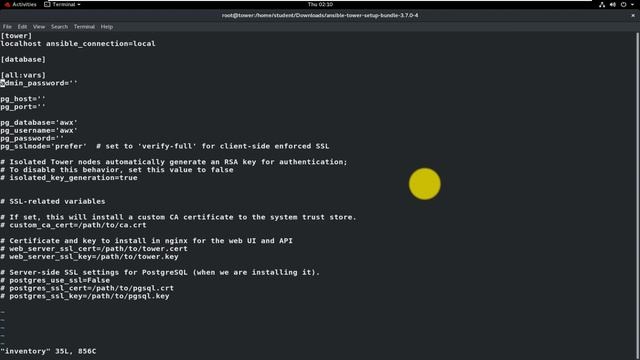Click the 'Certificate and key to install' comment
The height and width of the screenshot is (360, 640).
[147, 241]
